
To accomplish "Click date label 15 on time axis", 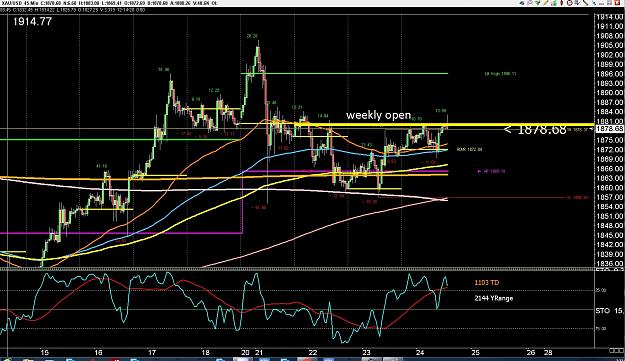I will tap(45, 352).
